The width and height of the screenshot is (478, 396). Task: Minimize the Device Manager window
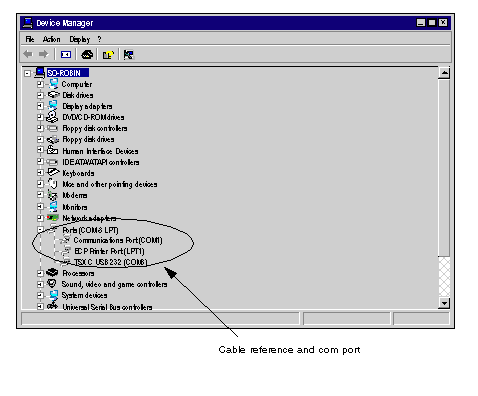[421, 22]
